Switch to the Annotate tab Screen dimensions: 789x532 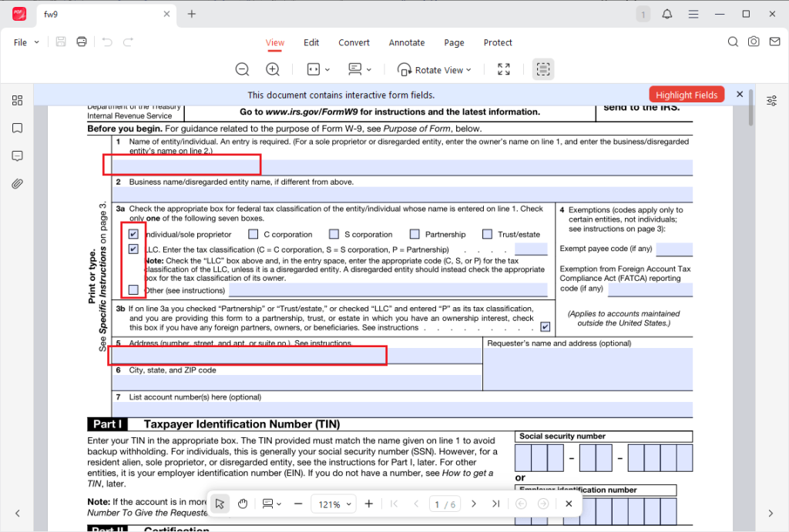point(407,43)
